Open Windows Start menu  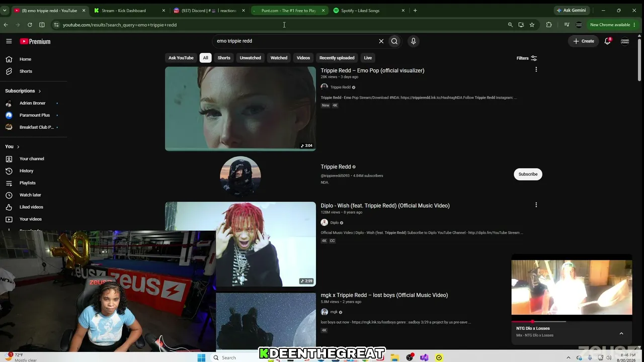[x=201, y=357]
